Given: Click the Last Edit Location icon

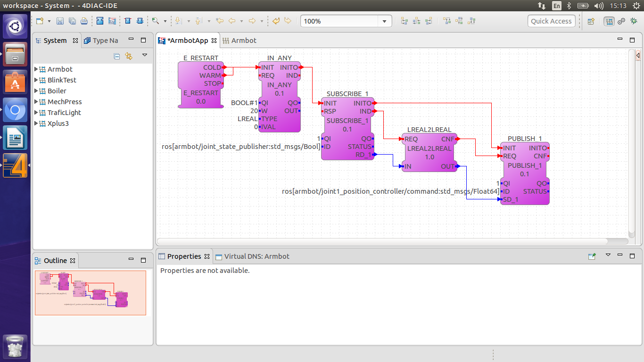Looking at the screenshot, I should (x=219, y=21).
